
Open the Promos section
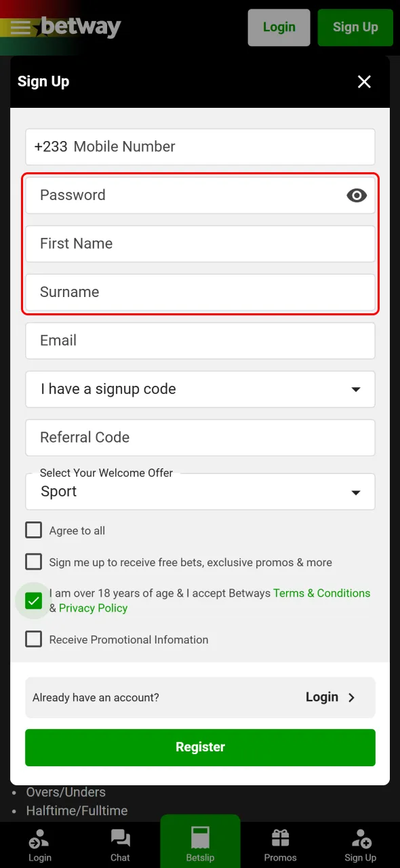click(x=280, y=841)
